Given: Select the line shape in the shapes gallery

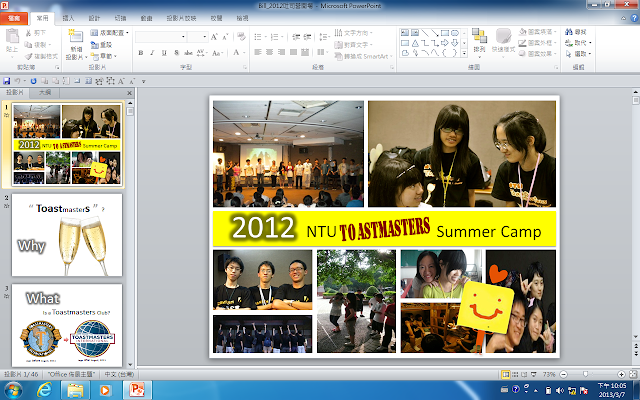Looking at the screenshot, I should click(x=425, y=33).
